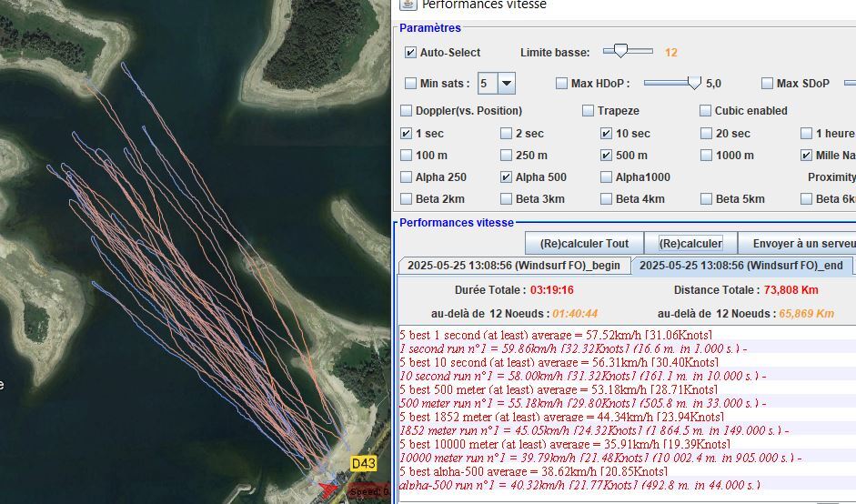Check the Doppler(vs. Position) option
Image resolution: width=856 pixels, height=504 pixels.
coord(406,110)
